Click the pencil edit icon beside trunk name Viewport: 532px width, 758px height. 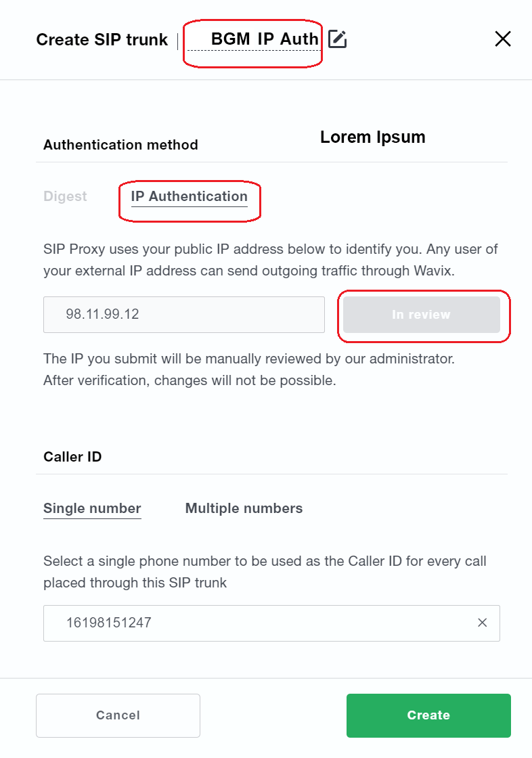337,39
